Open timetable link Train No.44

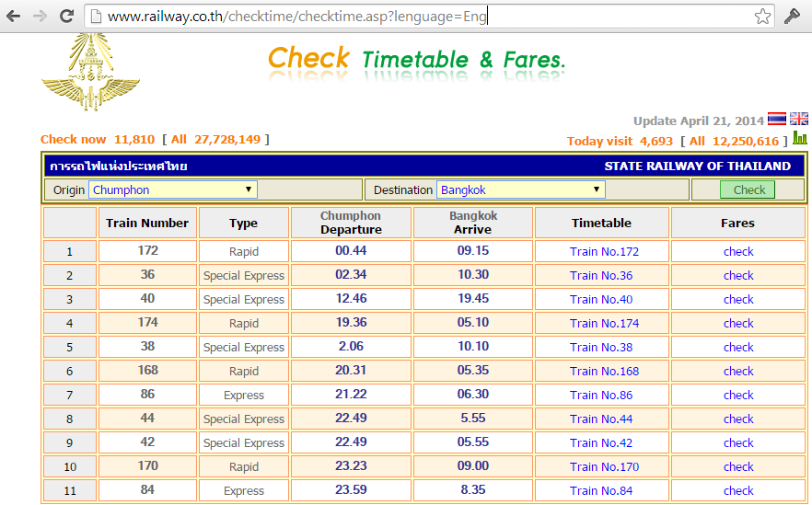click(601, 419)
